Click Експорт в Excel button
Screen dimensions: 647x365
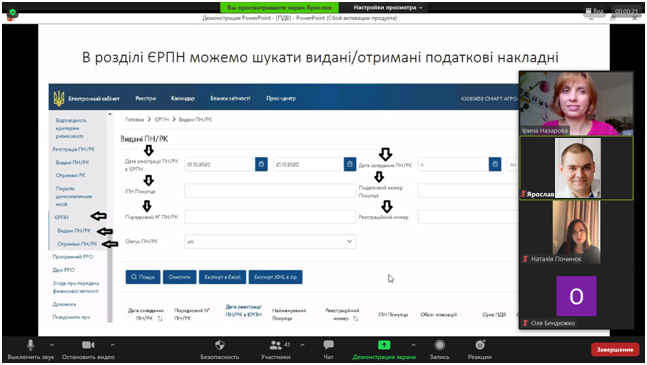coord(222,277)
